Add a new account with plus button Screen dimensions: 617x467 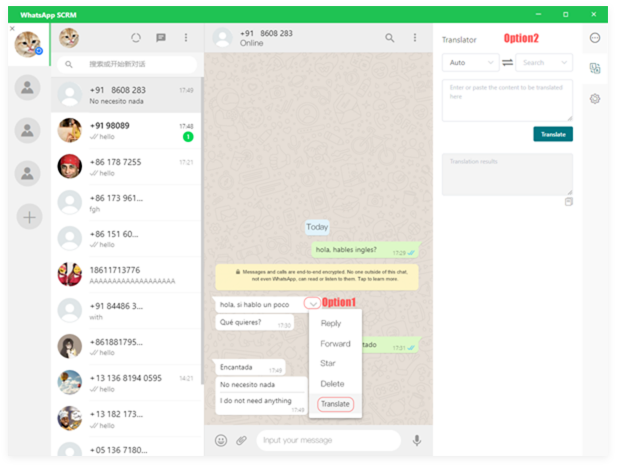[x=29, y=217]
